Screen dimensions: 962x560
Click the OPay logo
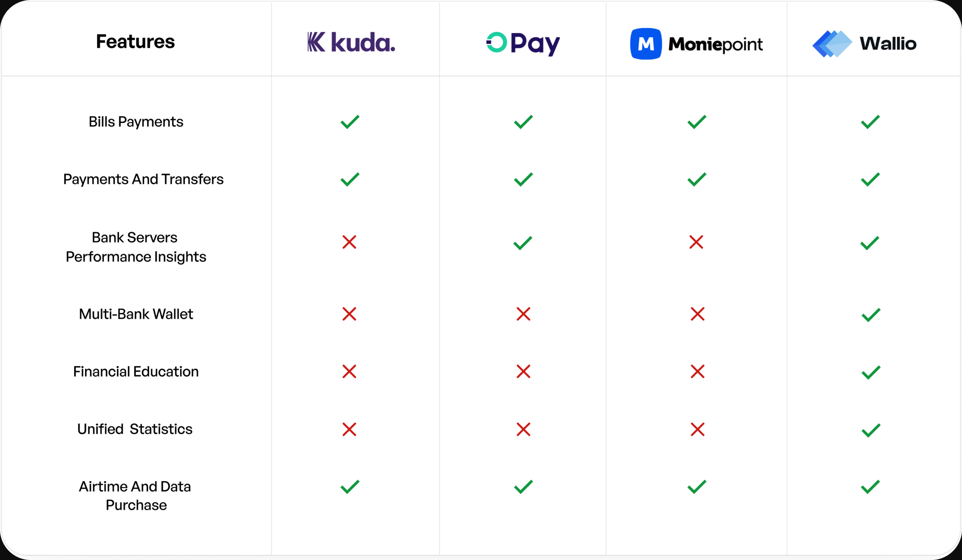523,43
